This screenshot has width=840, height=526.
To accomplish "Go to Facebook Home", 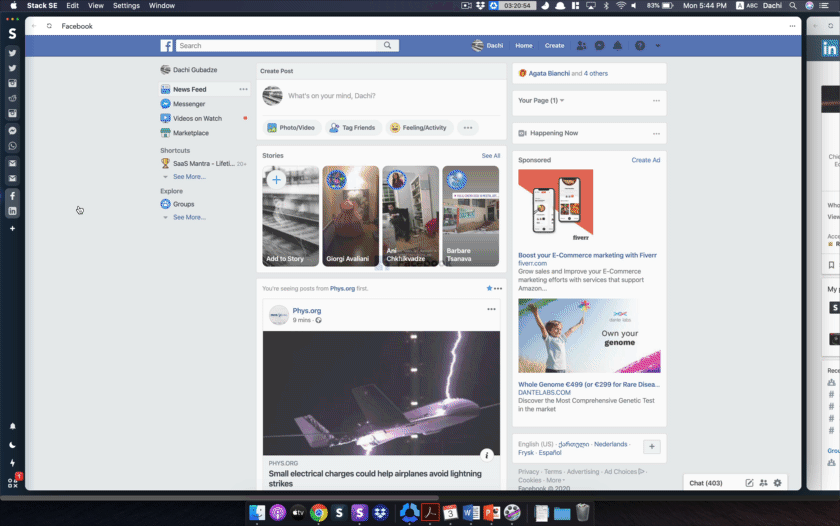I will coord(524,46).
